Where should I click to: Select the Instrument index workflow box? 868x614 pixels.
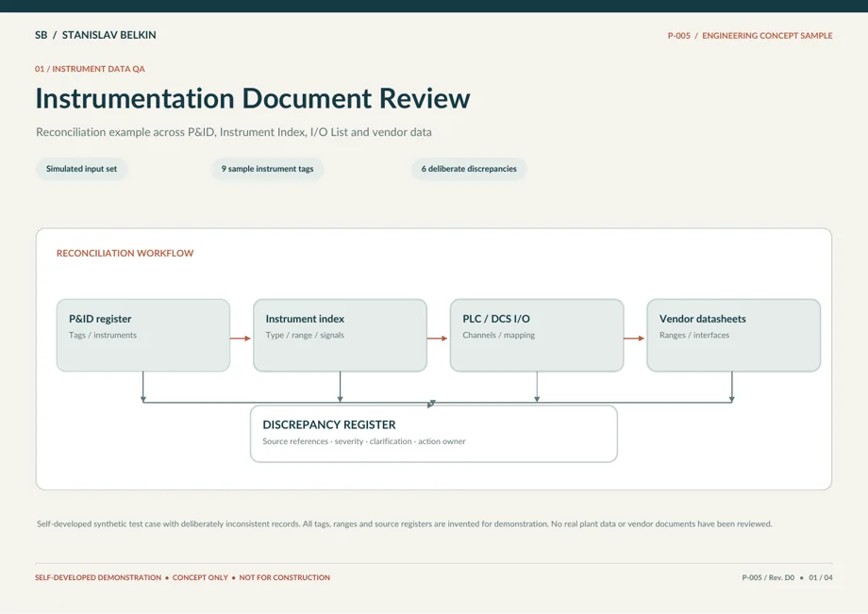click(340, 335)
